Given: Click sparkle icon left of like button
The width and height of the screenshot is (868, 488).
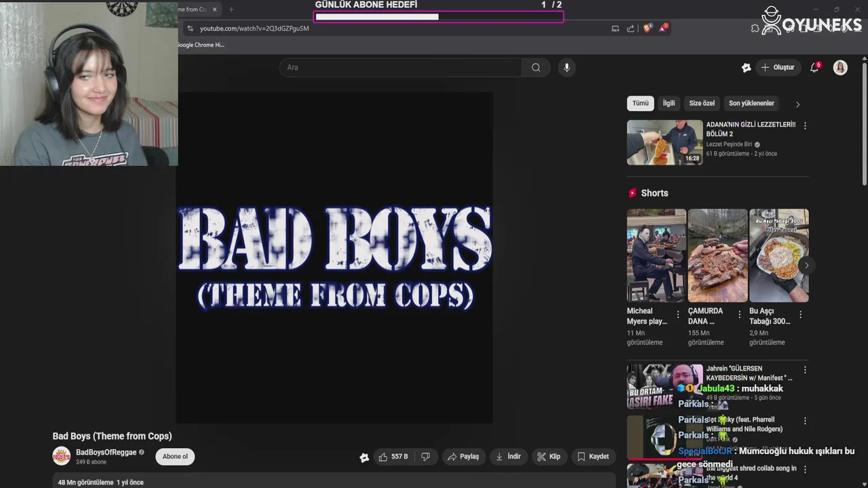Looking at the screenshot, I should 364,457.
